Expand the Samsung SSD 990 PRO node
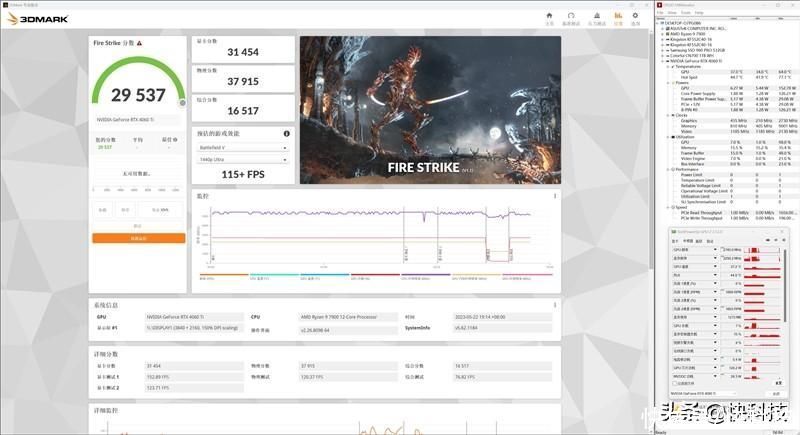The height and width of the screenshot is (435, 800). (x=662, y=50)
